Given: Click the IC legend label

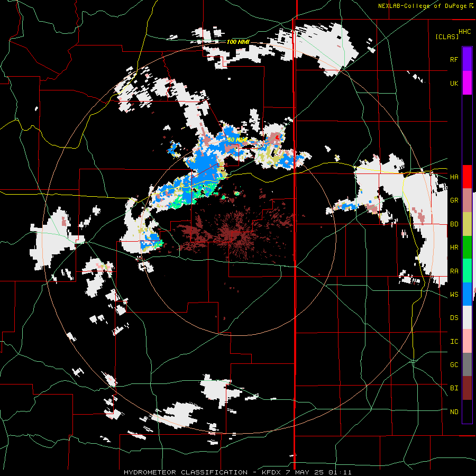Looking at the screenshot, I should (x=454, y=342).
